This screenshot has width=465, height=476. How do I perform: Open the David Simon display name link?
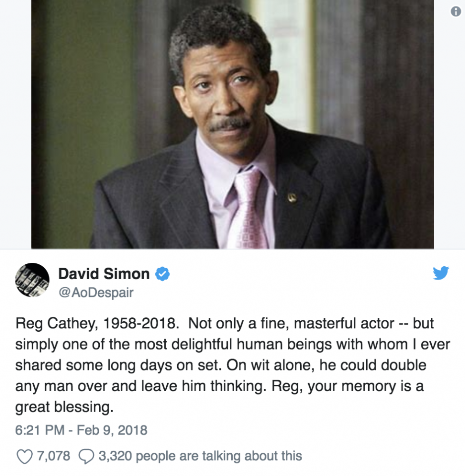[104, 274]
